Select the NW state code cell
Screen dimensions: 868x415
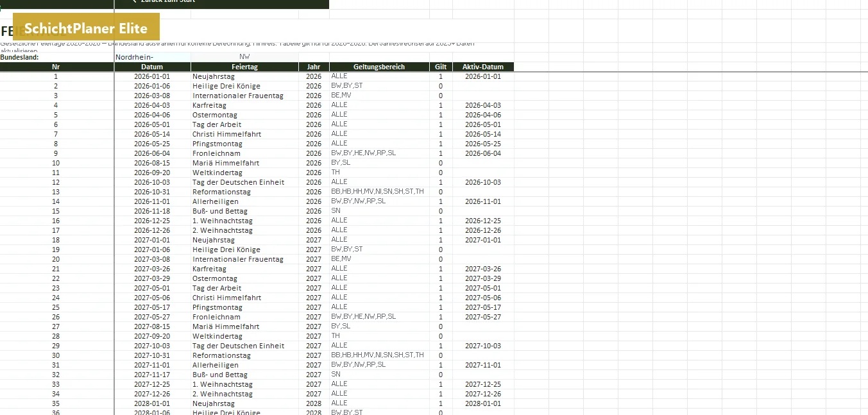tap(244, 57)
